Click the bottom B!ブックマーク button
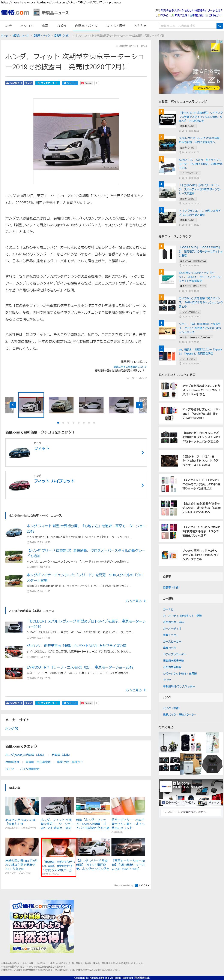Viewport: 224px width, 980px height. (x=48, y=703)
